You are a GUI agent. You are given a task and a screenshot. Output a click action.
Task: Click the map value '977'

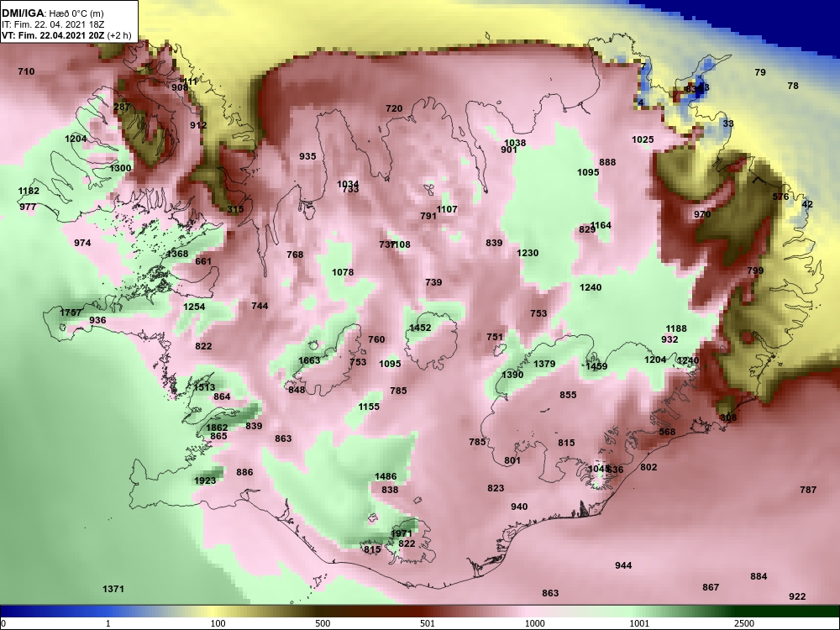28,207
